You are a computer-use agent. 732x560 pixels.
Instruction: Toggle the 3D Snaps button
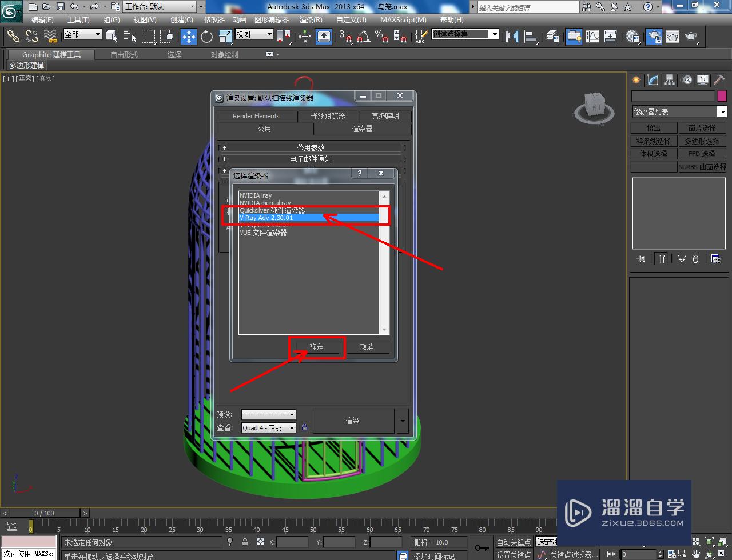(x=345, y=37)
